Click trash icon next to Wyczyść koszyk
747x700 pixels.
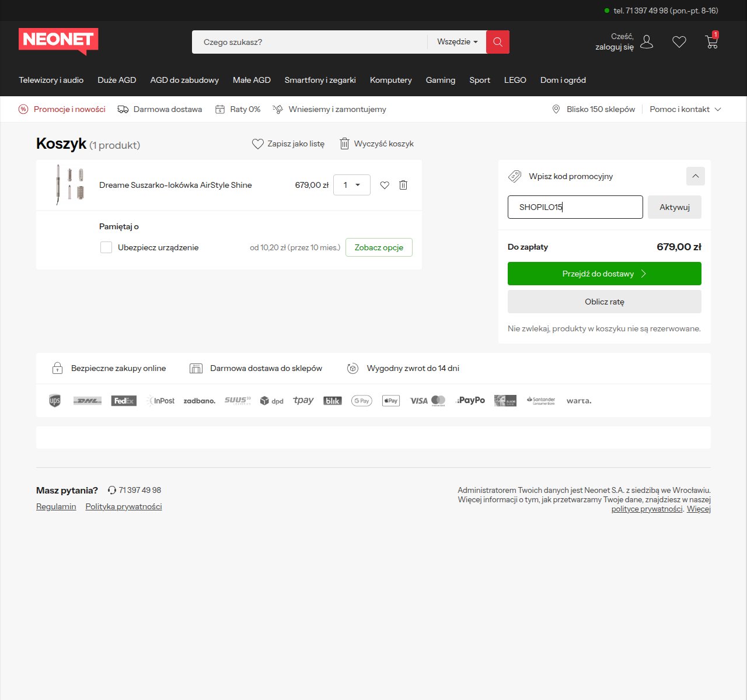[345, 143]
